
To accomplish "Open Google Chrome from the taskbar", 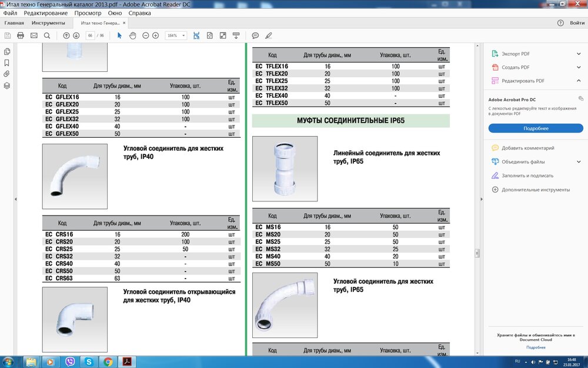I will pos(108,361).
